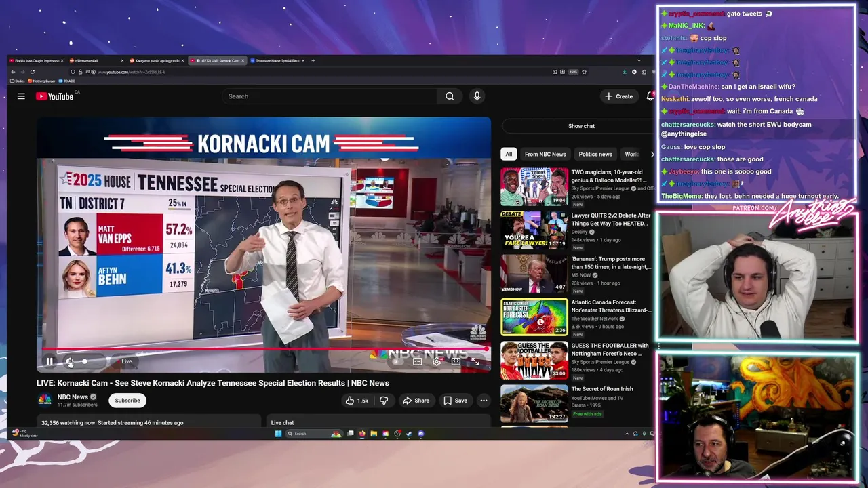Screen dimensions: 868x488
Task: Open the browser downloads arrow icon
Action: coord(624,72)
